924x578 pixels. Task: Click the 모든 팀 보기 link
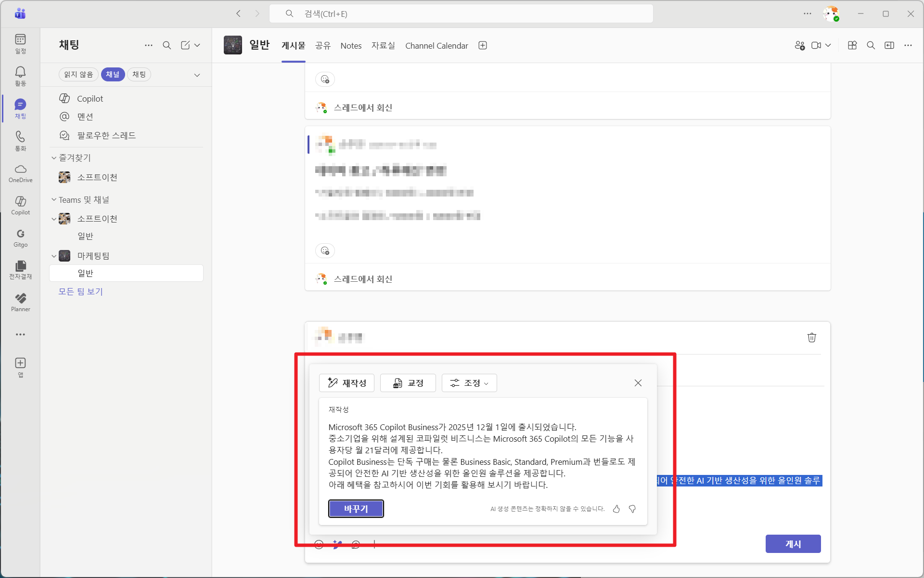(80, 291)
